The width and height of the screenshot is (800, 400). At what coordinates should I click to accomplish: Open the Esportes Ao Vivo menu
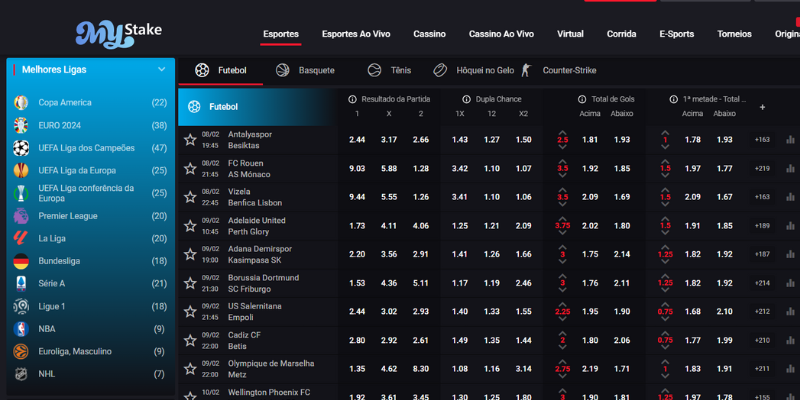point(356,34)
